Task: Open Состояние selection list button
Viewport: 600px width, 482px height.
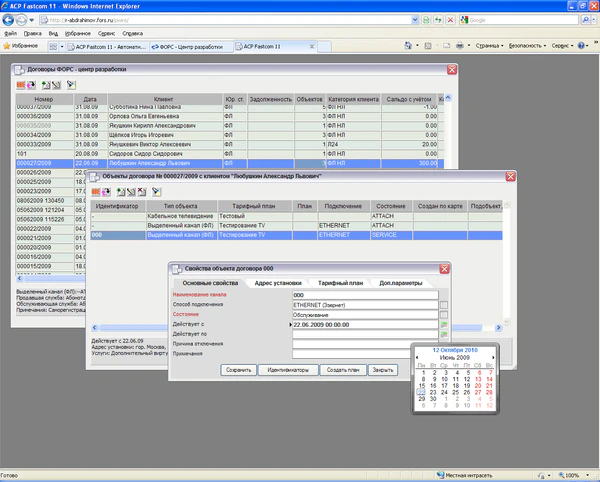Action: 443,314
